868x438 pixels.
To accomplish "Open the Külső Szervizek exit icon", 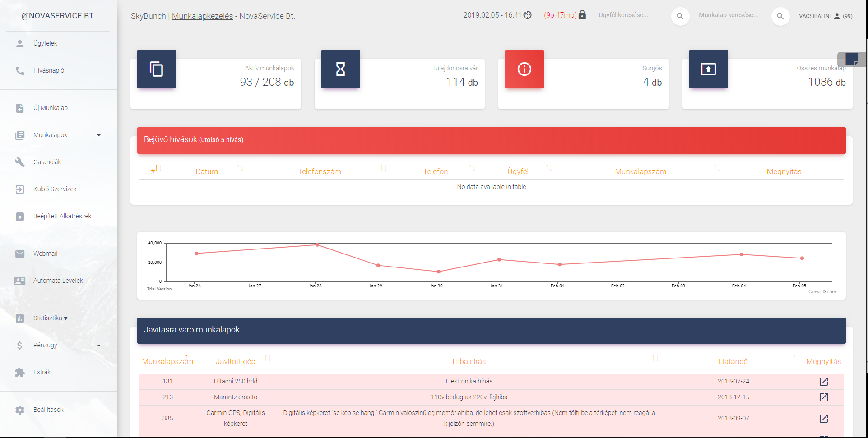I will 20,189.
